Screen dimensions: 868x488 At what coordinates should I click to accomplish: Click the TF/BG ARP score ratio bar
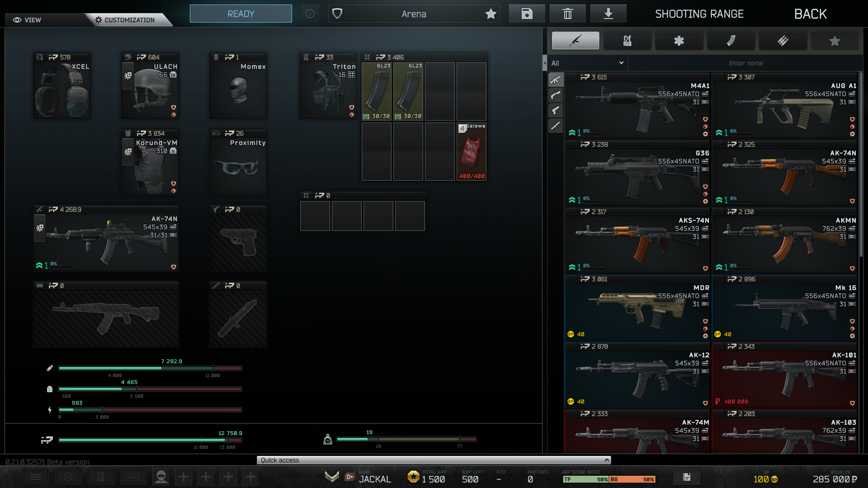pos(609,479)
